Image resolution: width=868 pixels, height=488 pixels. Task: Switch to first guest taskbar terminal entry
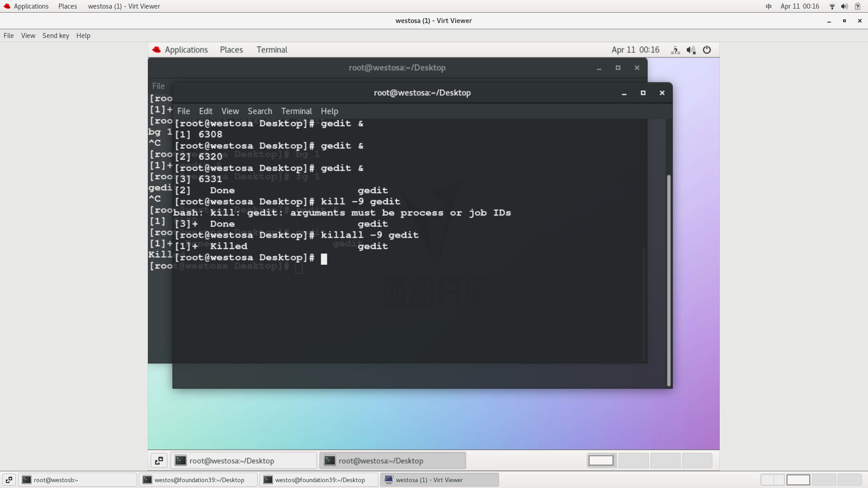244,461
